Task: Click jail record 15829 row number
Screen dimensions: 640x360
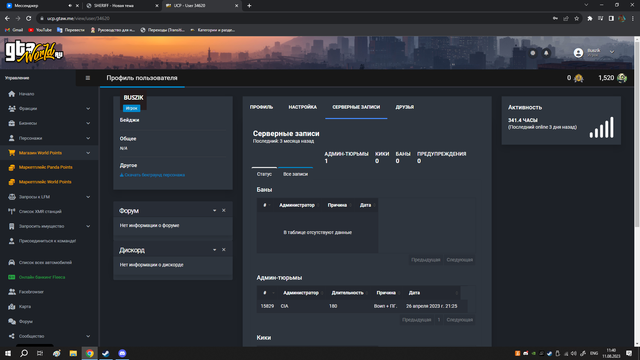Action: 267,306
